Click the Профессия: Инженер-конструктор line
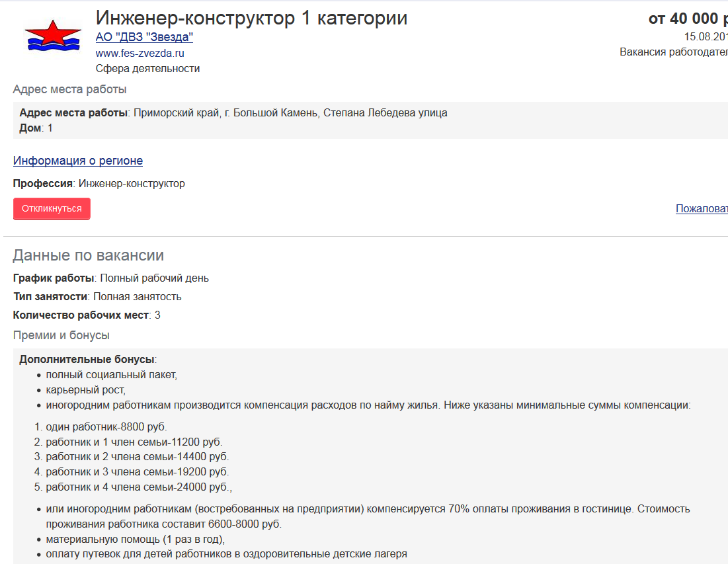This screenshot has height=564, width=728. pyautogui.click(x=99, y=183)
